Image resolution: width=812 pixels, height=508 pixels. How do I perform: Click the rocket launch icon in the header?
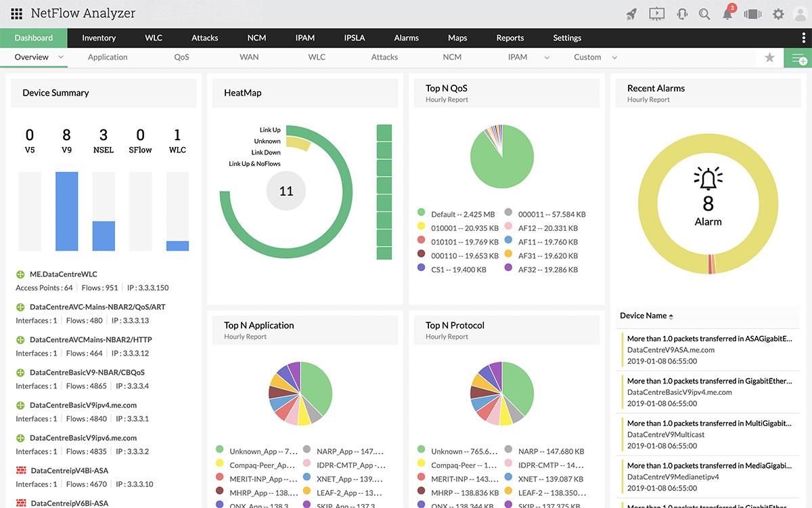pyautogui.click(x=631, y=13)
